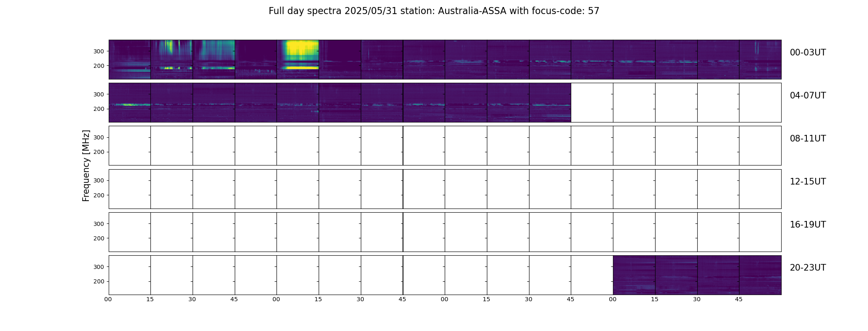
Task: Click the first empty panel in 12-15UT row
Action: [x=130, y=189]
